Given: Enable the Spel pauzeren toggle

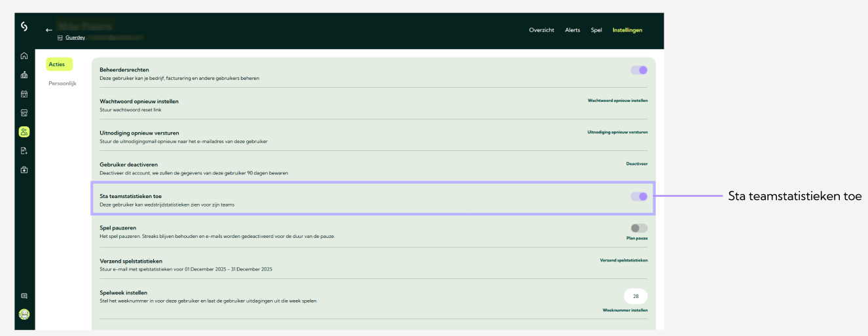Looking at the screenshot, I should coord(639,228).
